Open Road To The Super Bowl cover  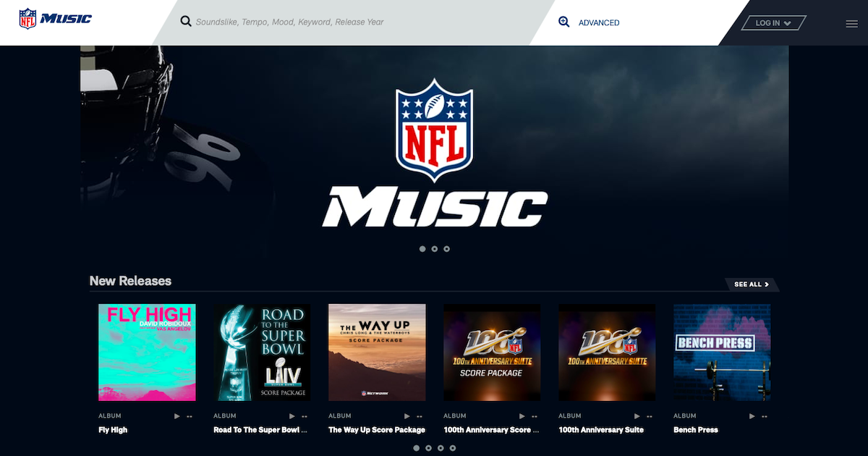click(x=262, y=352)
